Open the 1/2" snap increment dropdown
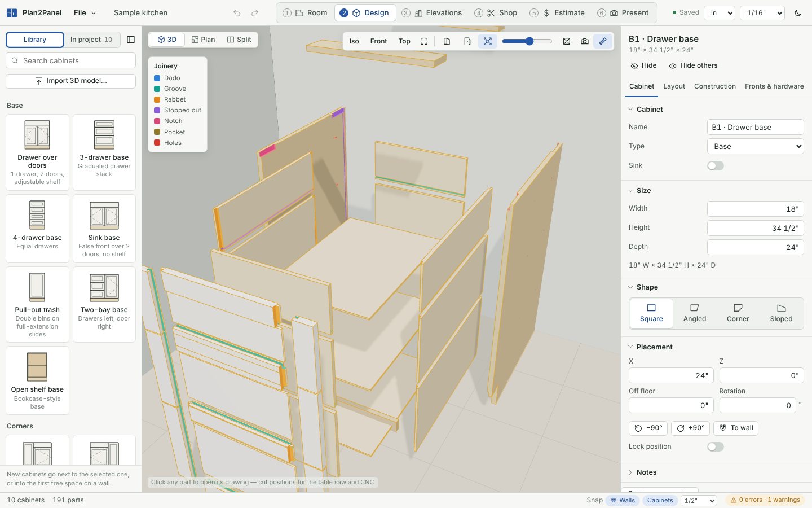The width and height of the screenshot is (812, 508). click(699, 500)
